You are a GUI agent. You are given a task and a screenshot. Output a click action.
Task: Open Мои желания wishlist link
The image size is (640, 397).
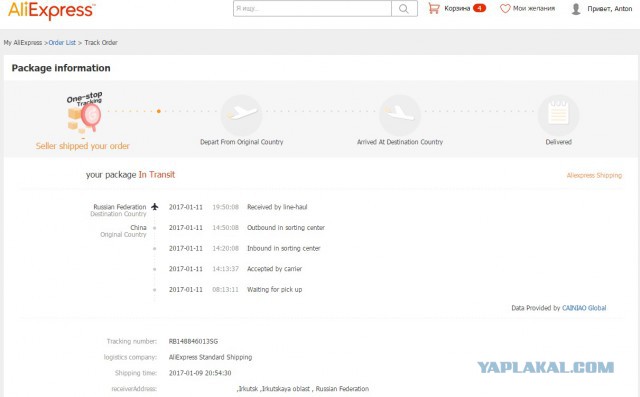pos(534,8)
